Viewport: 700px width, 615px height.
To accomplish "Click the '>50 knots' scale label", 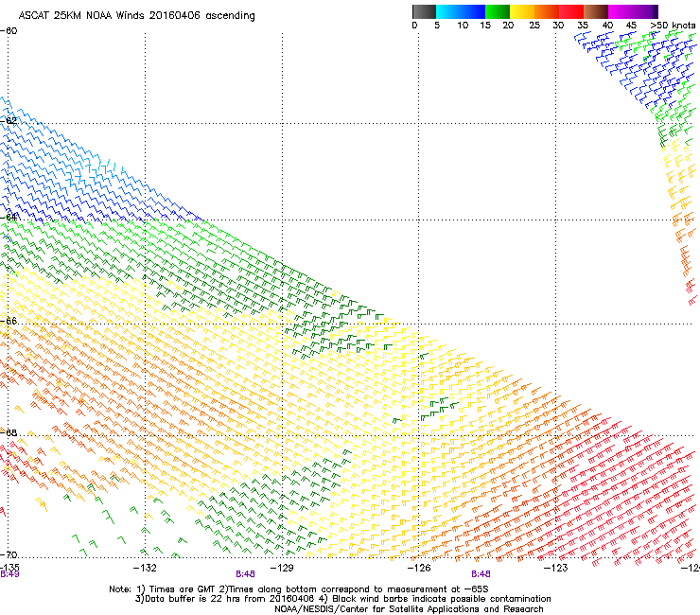I will pos(673,26).
